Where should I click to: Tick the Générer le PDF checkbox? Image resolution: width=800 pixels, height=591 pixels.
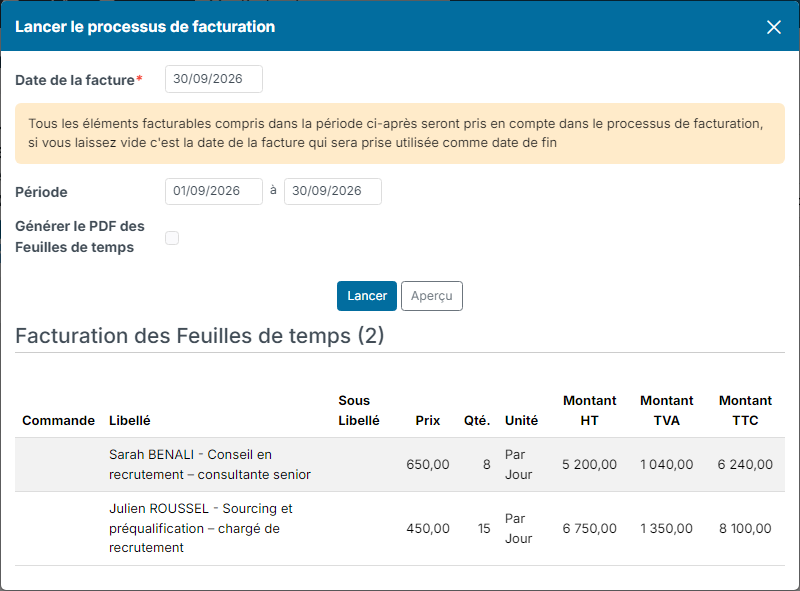[x=172, y=238]
